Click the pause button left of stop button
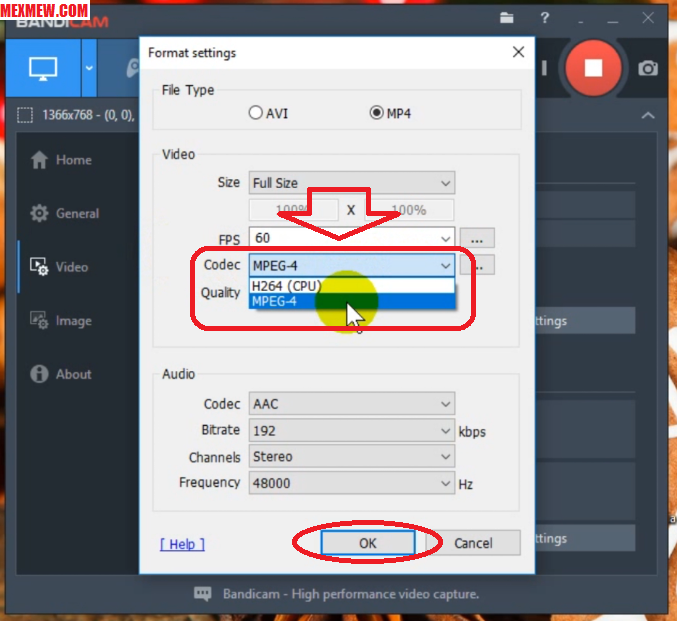This screenshot has height=621, width=677. [x=544, y=68]
